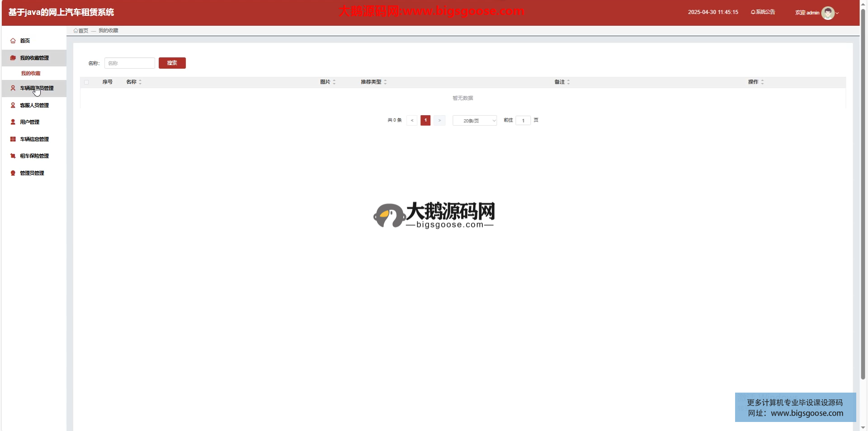The width and height of the screenshot is (868, 431).
Task: Expand the admin user menu arrow
Action: pos(837,13)
